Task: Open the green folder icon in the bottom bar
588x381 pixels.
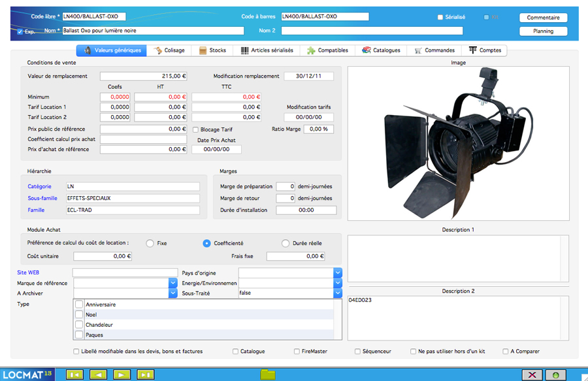Action: [x=268, y=374]
